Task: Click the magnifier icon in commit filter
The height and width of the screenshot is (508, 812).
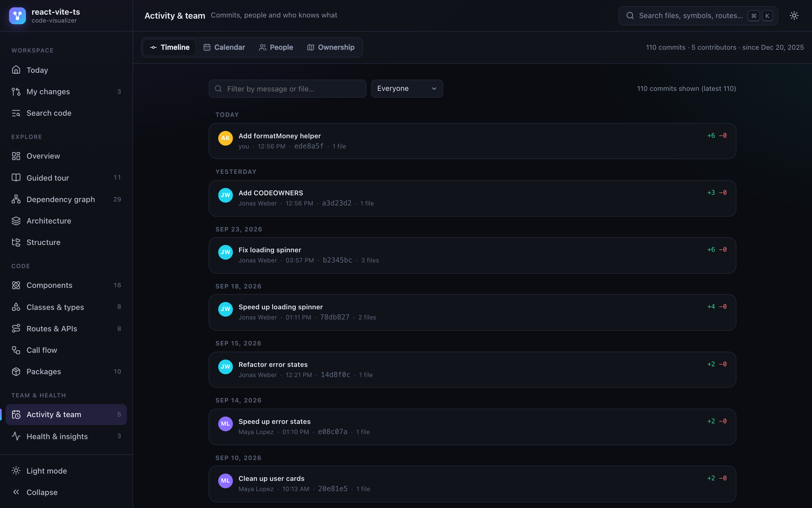Action: (x=219, y=89)
